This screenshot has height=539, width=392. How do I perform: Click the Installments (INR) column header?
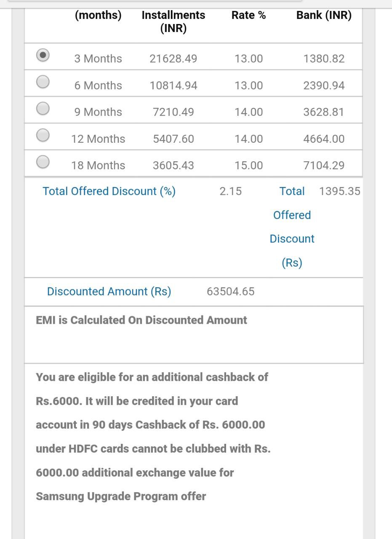tap(173, 22)
